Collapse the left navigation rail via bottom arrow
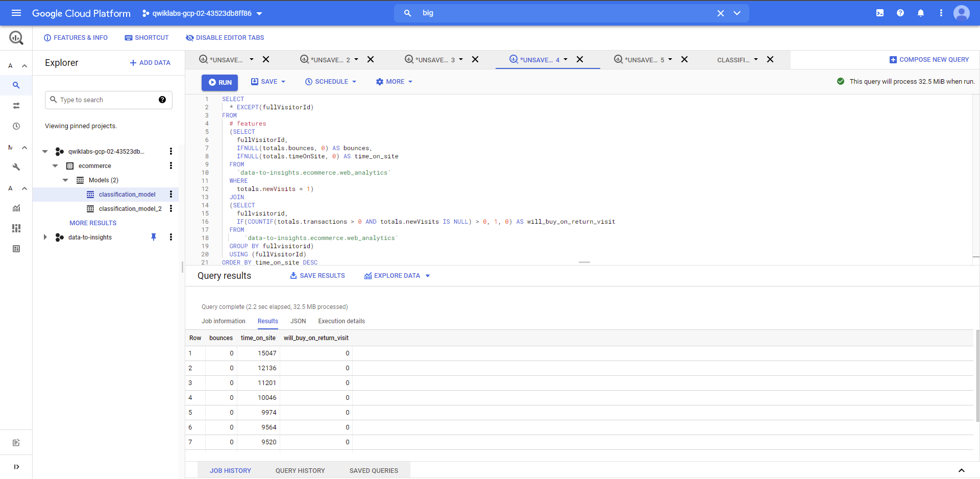Screen dimensions: 980x479 click(x=16, y=466)
